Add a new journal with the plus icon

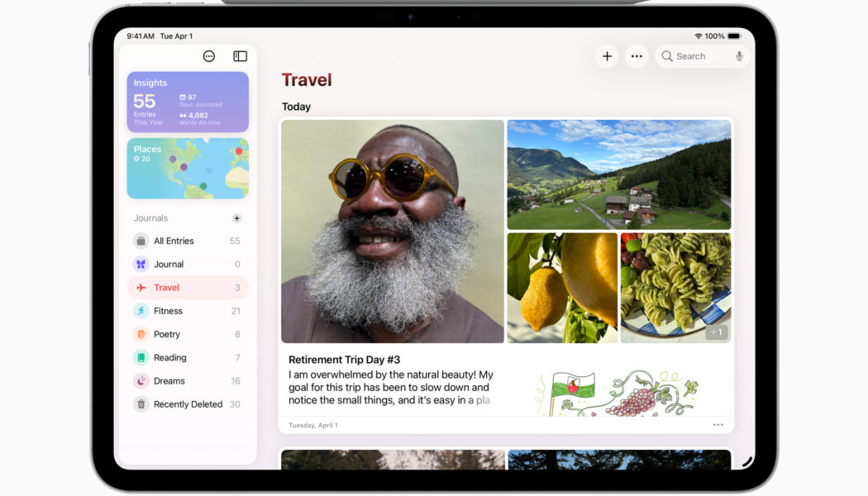coord(236,218)
